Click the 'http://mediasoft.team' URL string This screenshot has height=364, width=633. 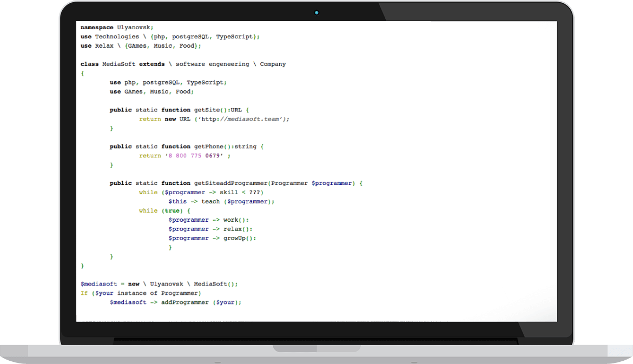point(240,119)
